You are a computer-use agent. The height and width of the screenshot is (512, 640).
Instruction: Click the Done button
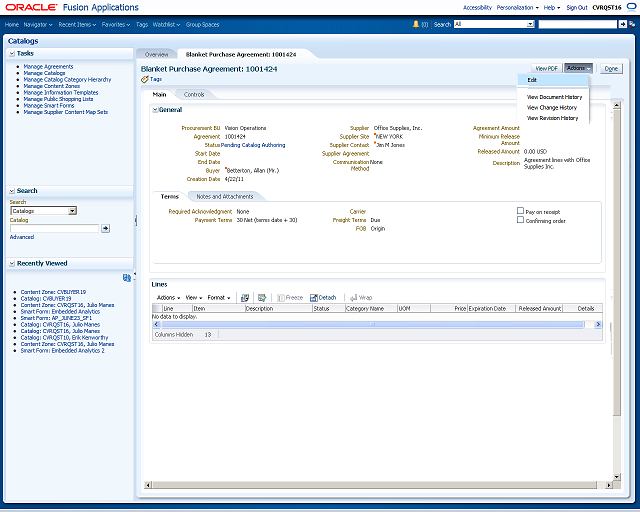coord(611,69)
